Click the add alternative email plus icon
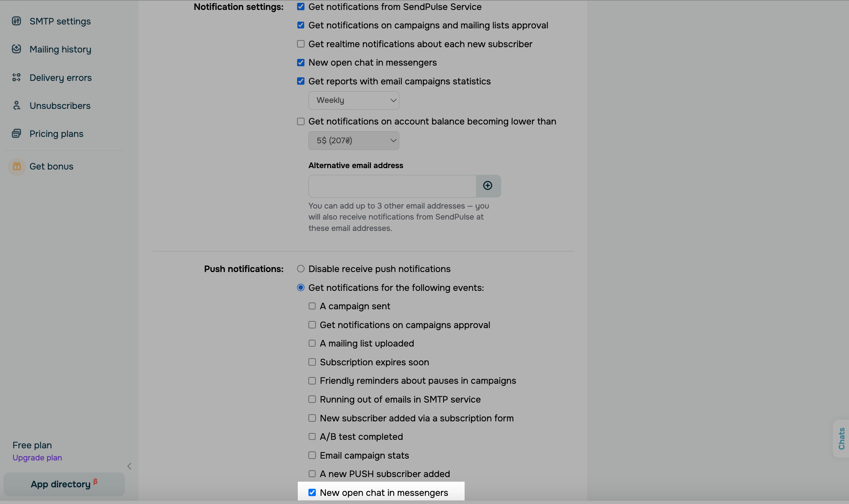This screenshot has height=504, width=849. [x=488, y=186]
